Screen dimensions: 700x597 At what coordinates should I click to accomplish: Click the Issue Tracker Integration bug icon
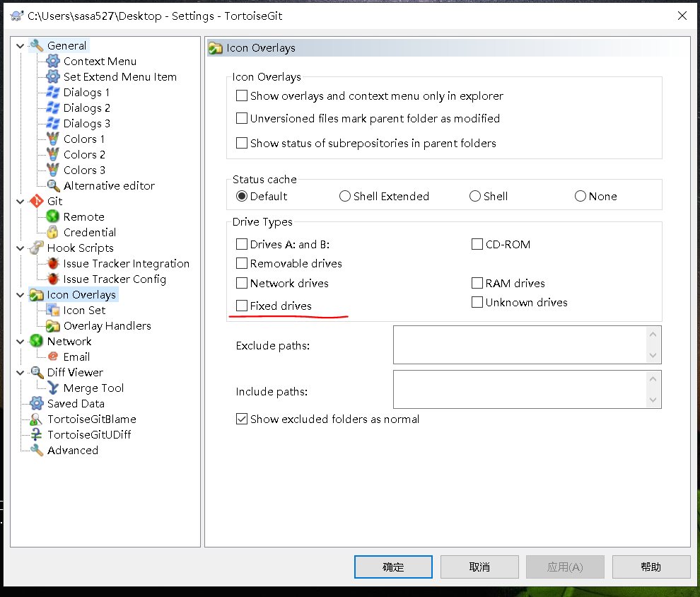click(53, 263)
